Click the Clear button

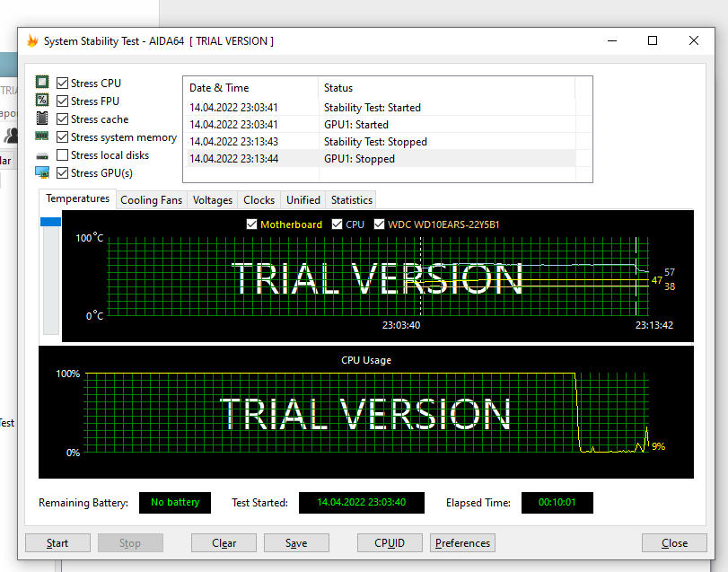(224, 542)
